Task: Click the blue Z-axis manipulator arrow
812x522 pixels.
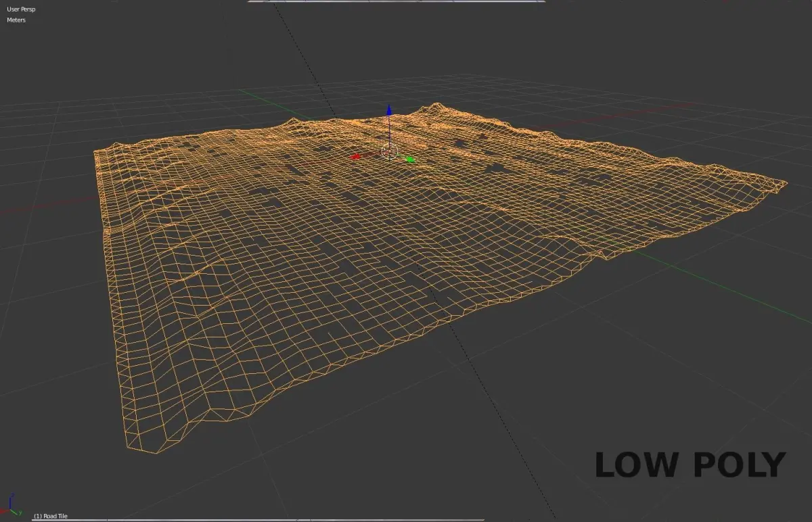Action: pyautogui.click(x=388, y=110)
